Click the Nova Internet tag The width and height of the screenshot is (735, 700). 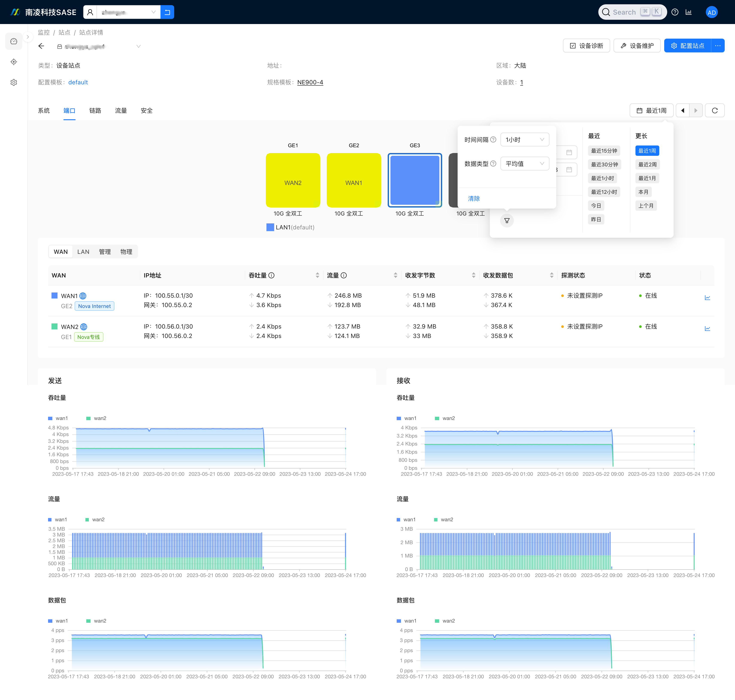click(94, 306)
